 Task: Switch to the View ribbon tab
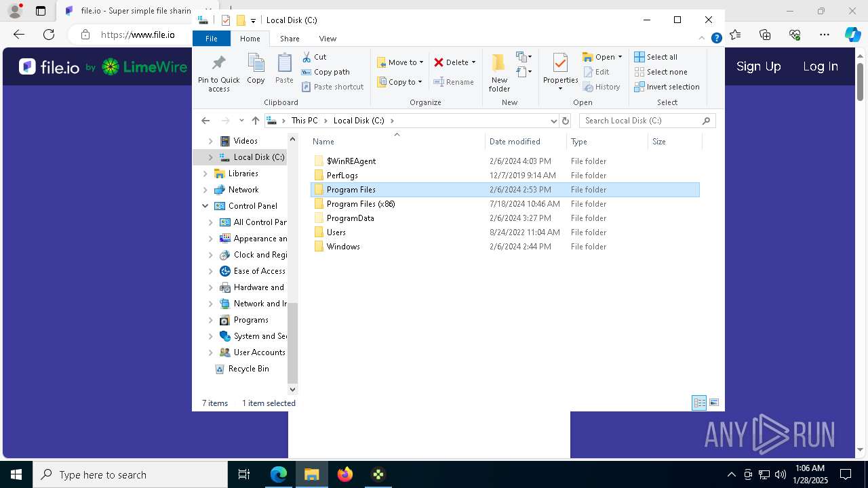click(328, 39)
